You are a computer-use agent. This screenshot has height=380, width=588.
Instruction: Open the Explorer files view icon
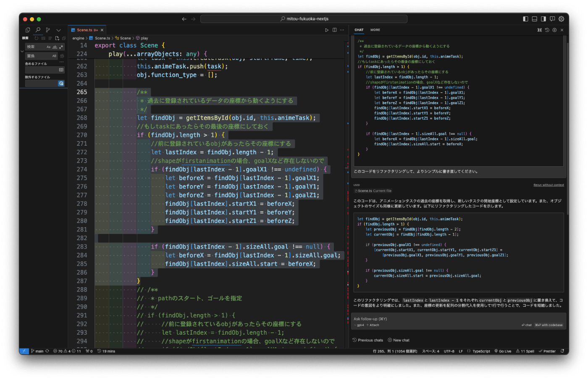coord(28,30)
